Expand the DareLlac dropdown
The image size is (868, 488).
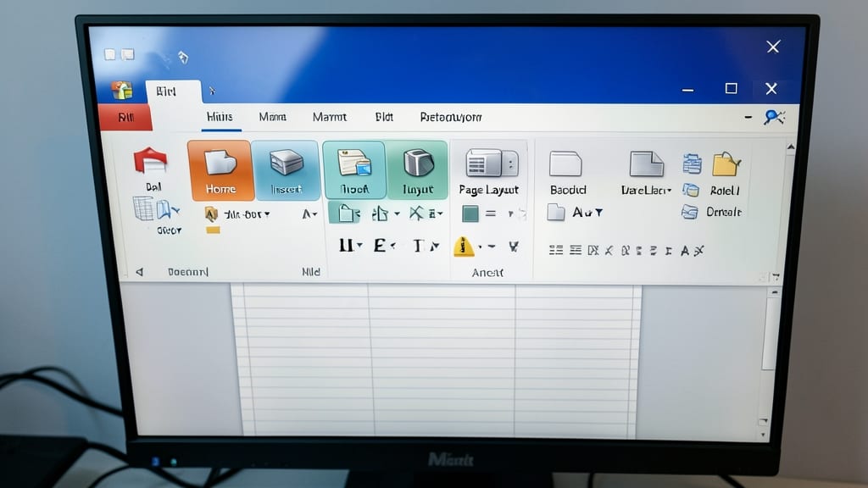[x=669, y=191]
